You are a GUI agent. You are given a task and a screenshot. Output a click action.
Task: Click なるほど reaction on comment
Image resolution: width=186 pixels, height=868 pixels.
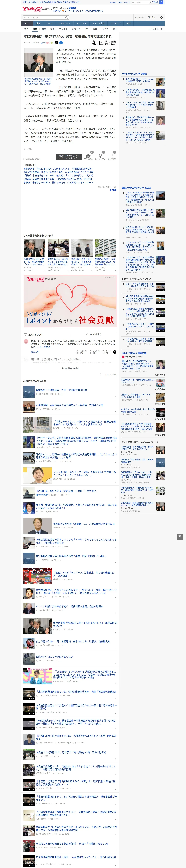point(94,352)
